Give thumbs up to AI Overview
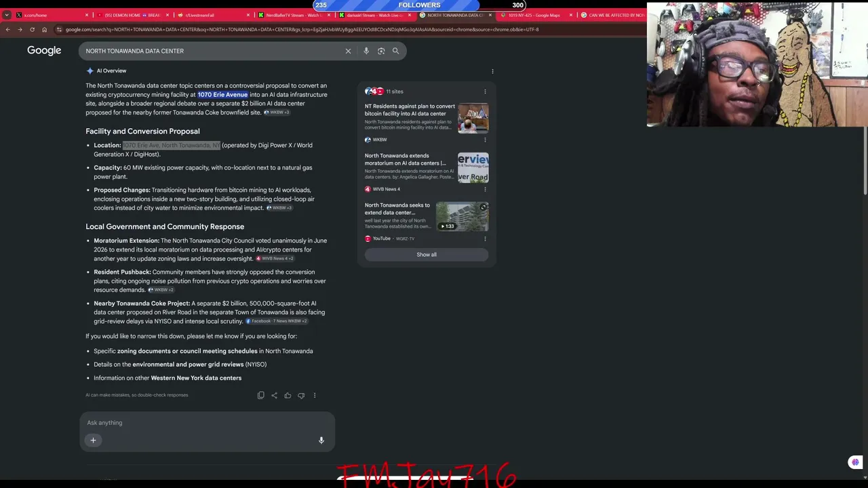 coord(288,395)
